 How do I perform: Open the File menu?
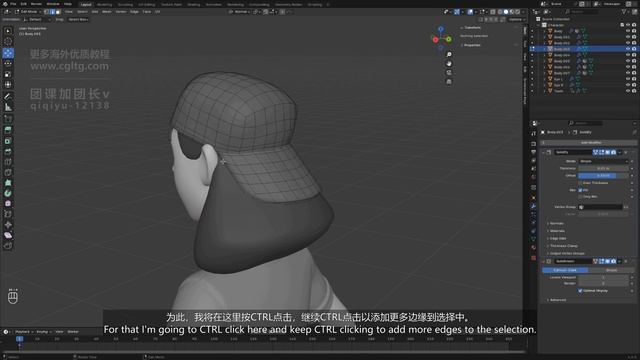pos(13,4)
